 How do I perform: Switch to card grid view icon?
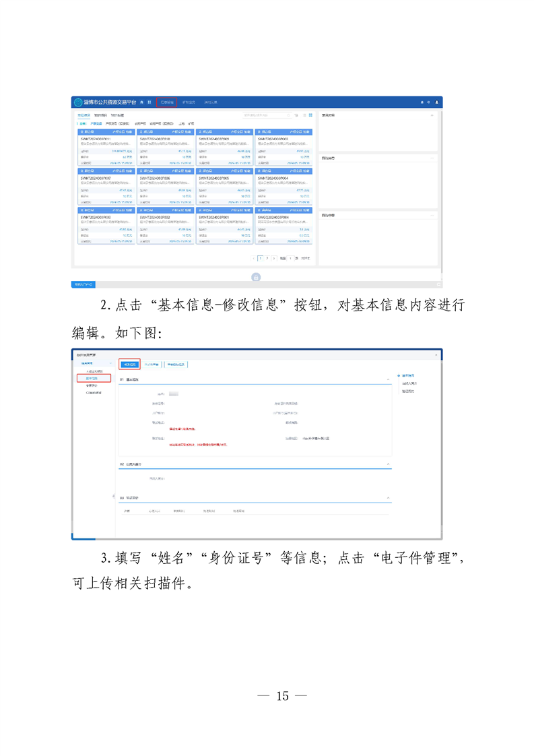tap(310, 115)
